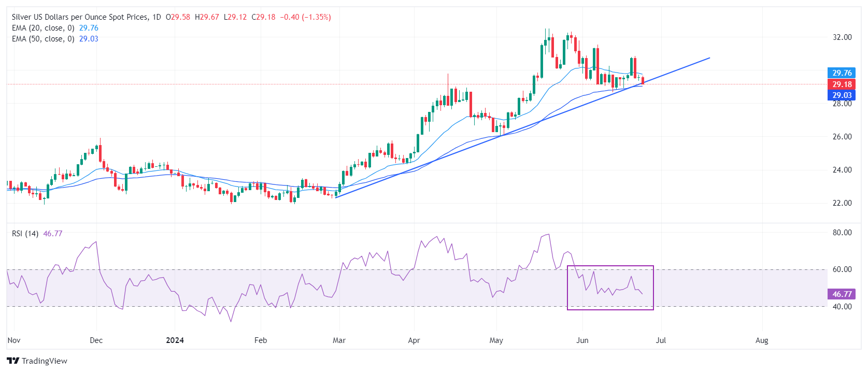Select the RSI (14) indicator label

pyautogui.click(x=25, y=234)
